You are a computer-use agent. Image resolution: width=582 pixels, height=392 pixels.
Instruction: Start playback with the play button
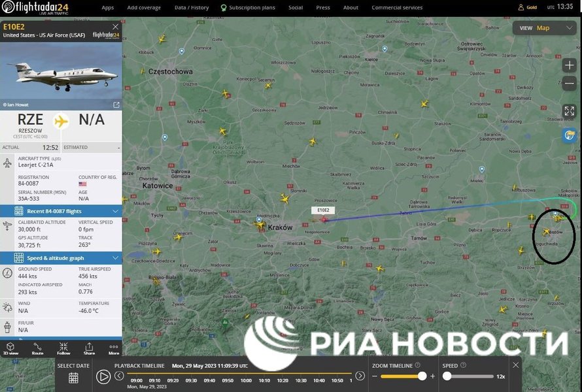pyautogui.click(x=103, y=376)
